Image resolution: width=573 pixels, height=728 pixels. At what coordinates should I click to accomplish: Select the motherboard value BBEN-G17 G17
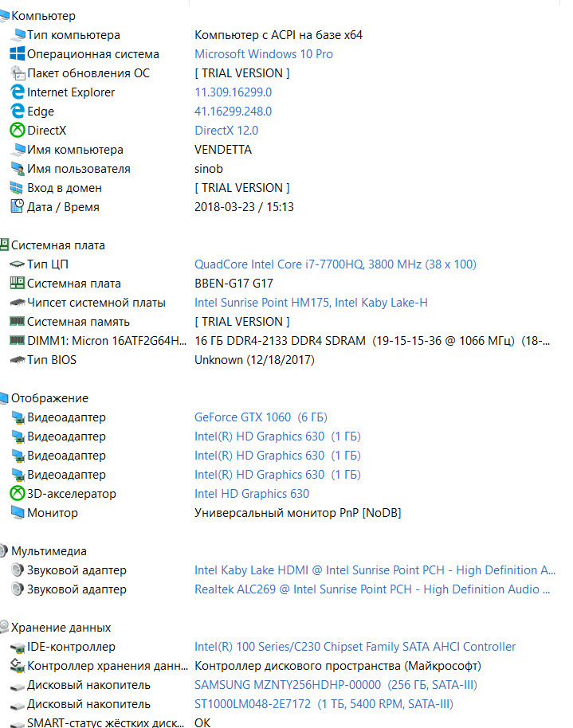tap(234, 284)
